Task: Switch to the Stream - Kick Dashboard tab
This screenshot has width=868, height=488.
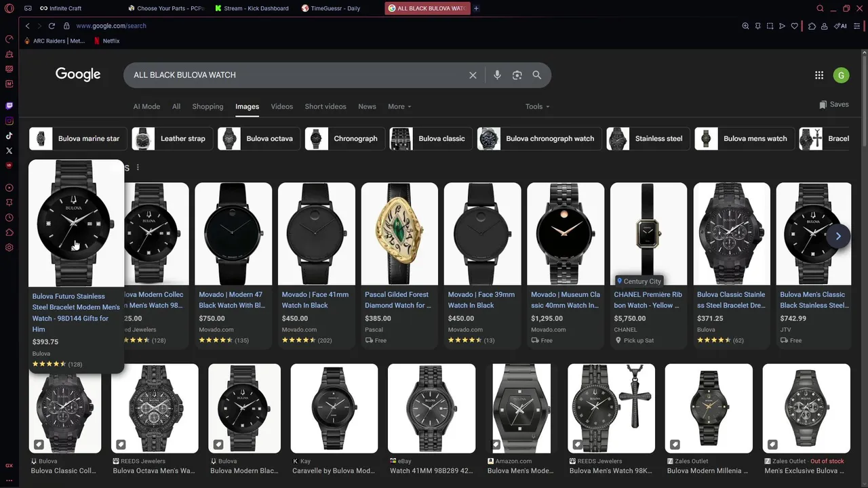Action: click(x=252, y=8)
